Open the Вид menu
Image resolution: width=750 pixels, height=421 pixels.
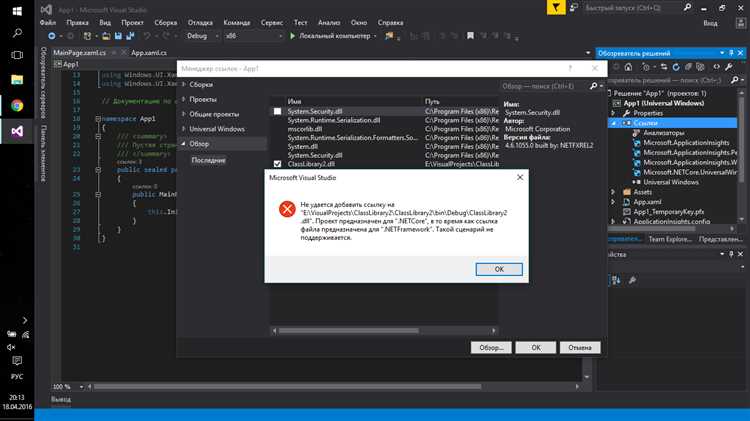(x=105, y=22)
